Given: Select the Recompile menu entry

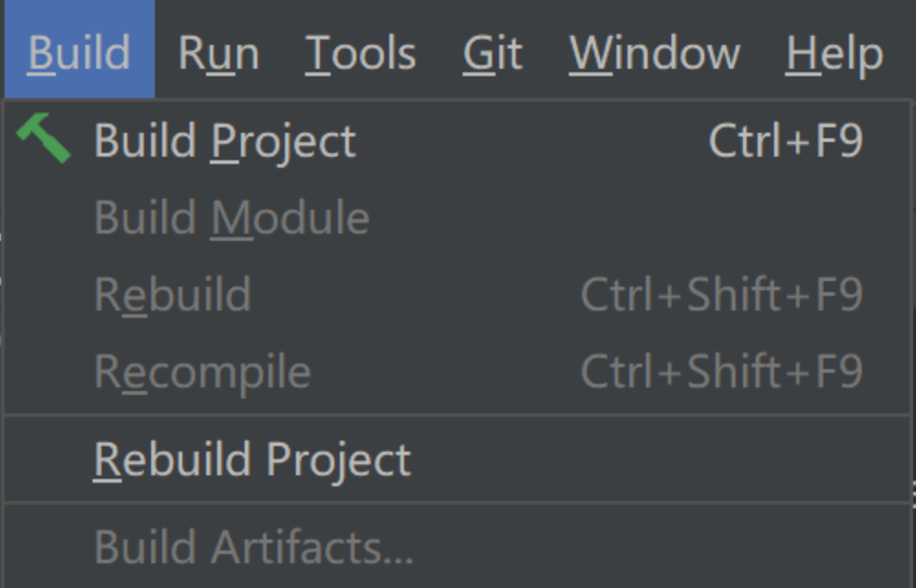Looking at the screenshot, I should tap(202, 373).
